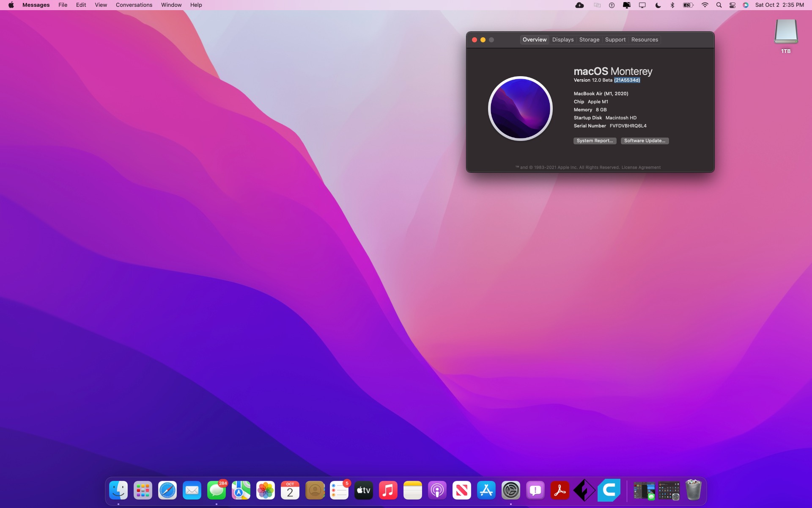Image resolution: width=812 pixels, height=508 pixels.
Task: Click the date and time clock
Action: pyautogui.click(x=779, y=5)
